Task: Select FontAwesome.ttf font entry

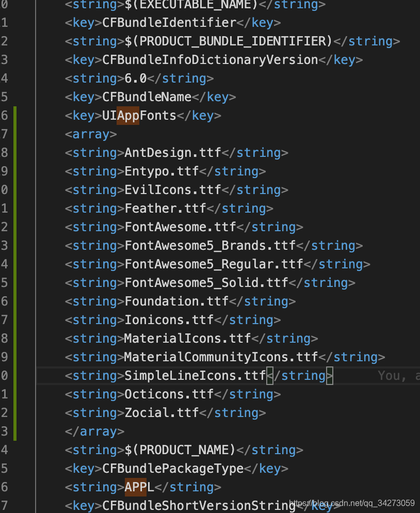Action: pos(180,227)
